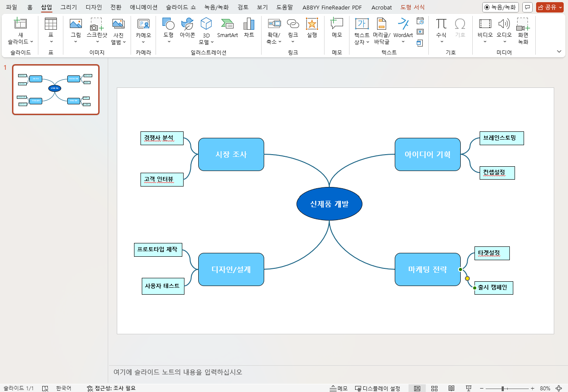Switch to reading view in status bar
Viewport: 568px width, 392px height.
451,388
